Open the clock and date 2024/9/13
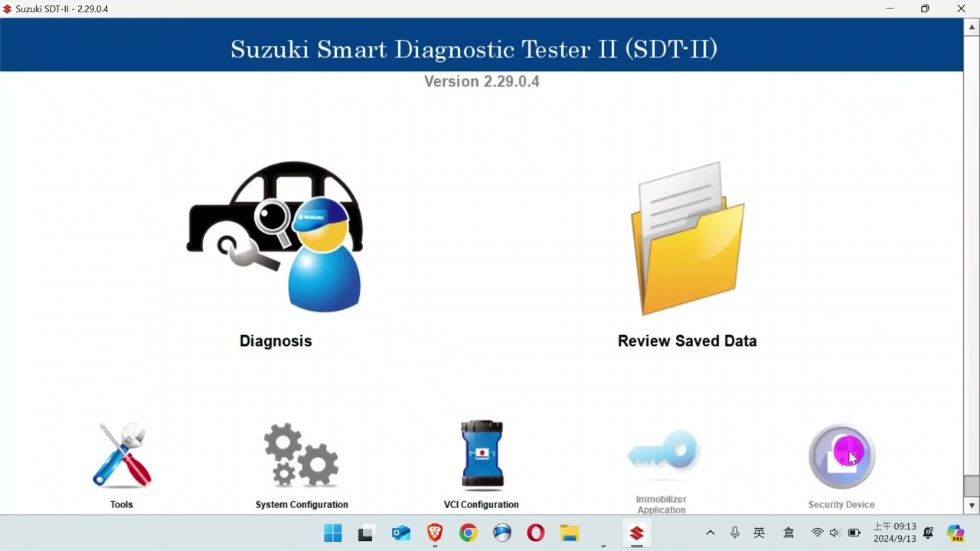Screen dimensions: 980x551 [894, 533]
